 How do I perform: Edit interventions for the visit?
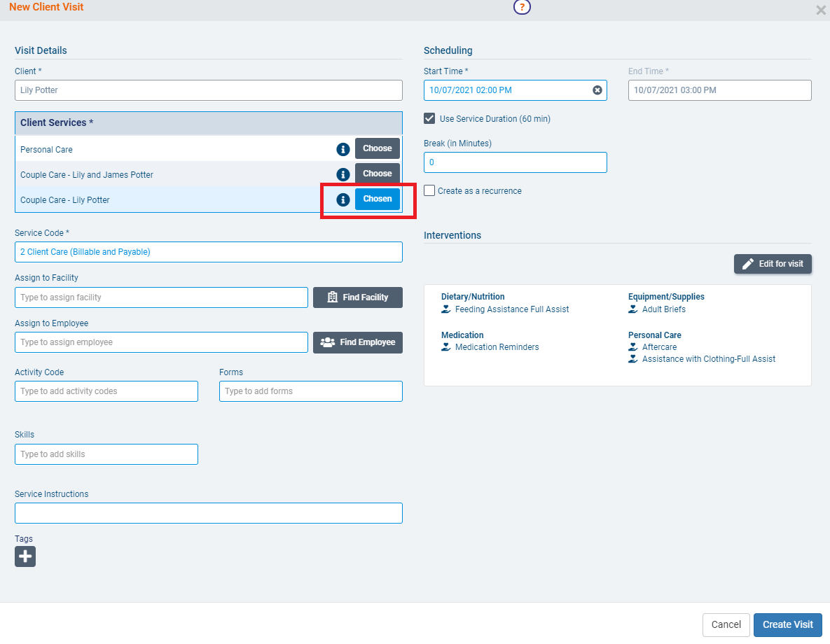click(x=773, y=264)
